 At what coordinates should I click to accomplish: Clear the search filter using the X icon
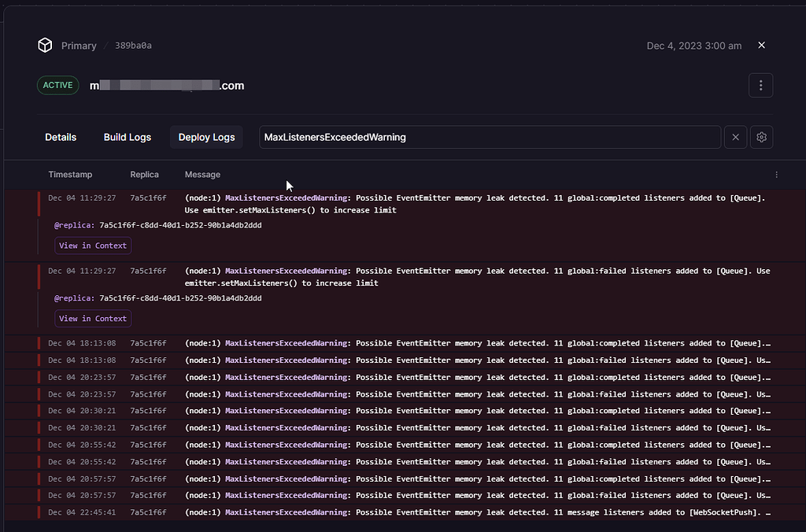pyautogui.click(x=735, y=136)
